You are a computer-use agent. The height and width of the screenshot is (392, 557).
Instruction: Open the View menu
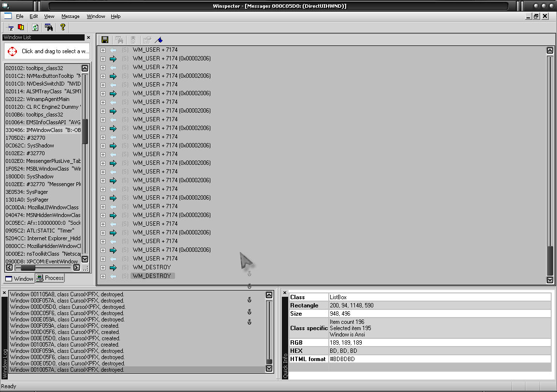point(49,16)
